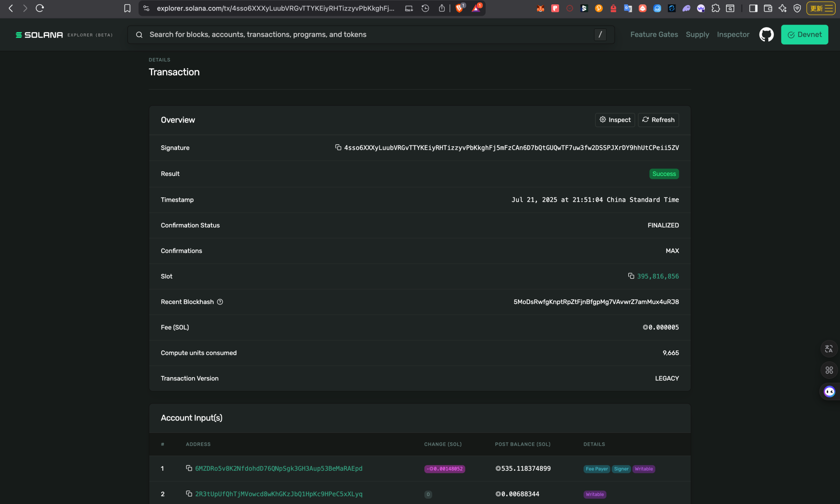Toggle the browser sidebar panel icon
This screenshot has height=504, width=840.
point(753,8)
